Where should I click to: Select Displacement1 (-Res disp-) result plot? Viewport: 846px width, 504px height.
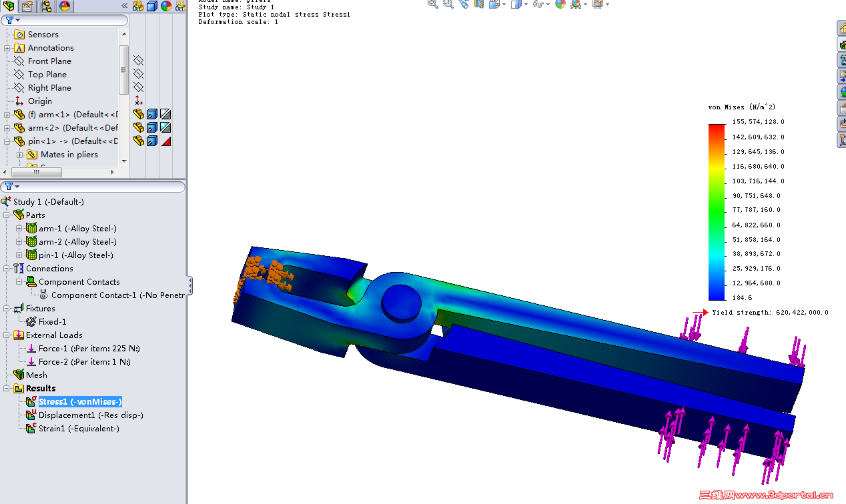click(x=91, y=415)
